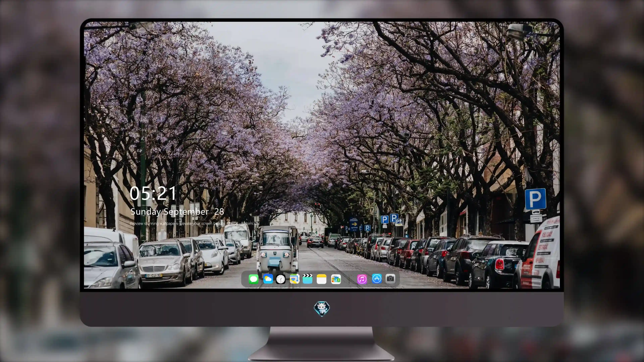Open the Newsstand-style magazines app icon
This screenshot has width=644, height=362.
[336, 279]
